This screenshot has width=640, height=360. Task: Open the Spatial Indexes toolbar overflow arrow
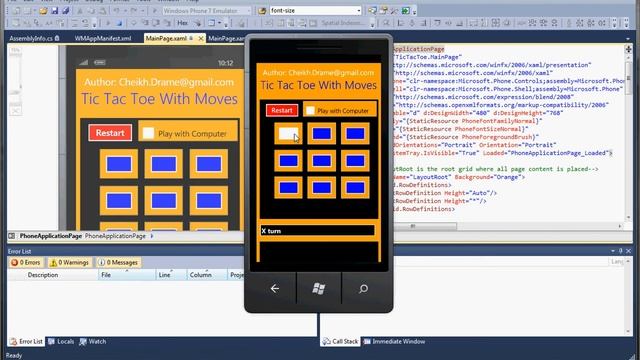(373, 24)
